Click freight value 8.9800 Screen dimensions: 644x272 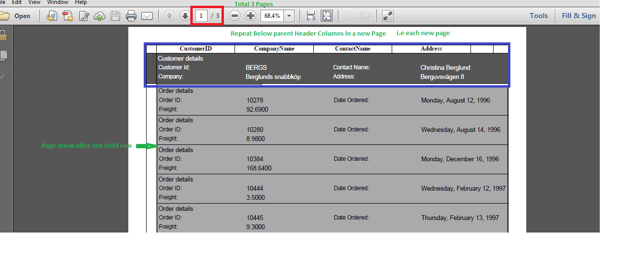click(256, 139)
